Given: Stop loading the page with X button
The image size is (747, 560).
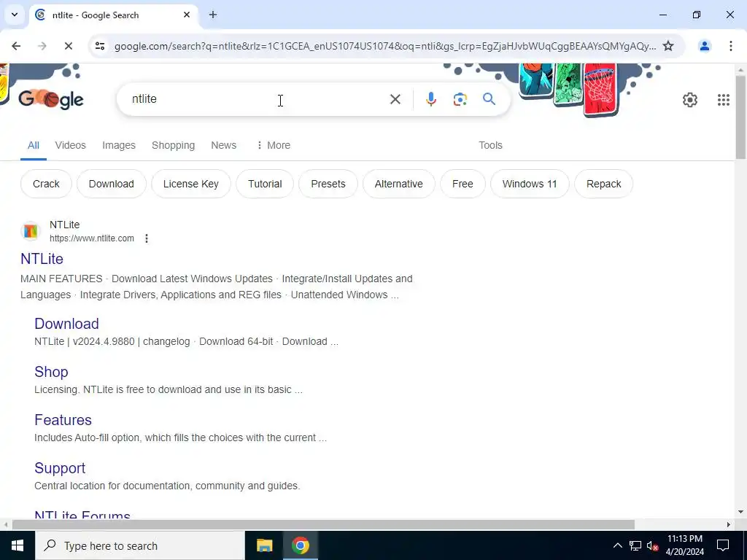Looking at the screenshot, I should (68, 46).
